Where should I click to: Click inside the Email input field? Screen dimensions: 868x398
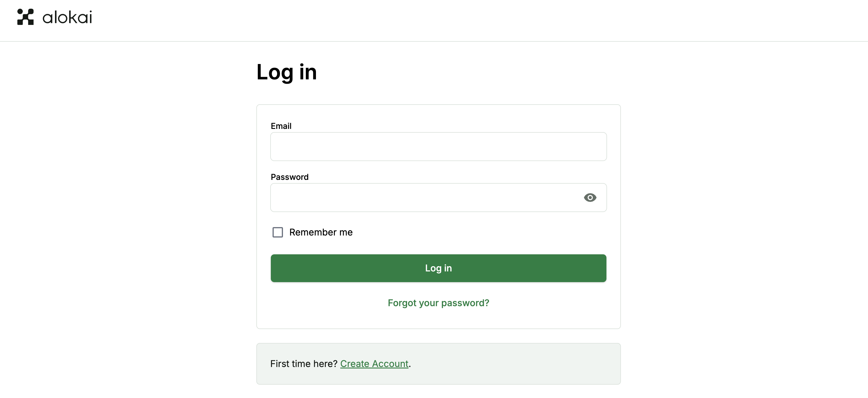click(438, 146)
